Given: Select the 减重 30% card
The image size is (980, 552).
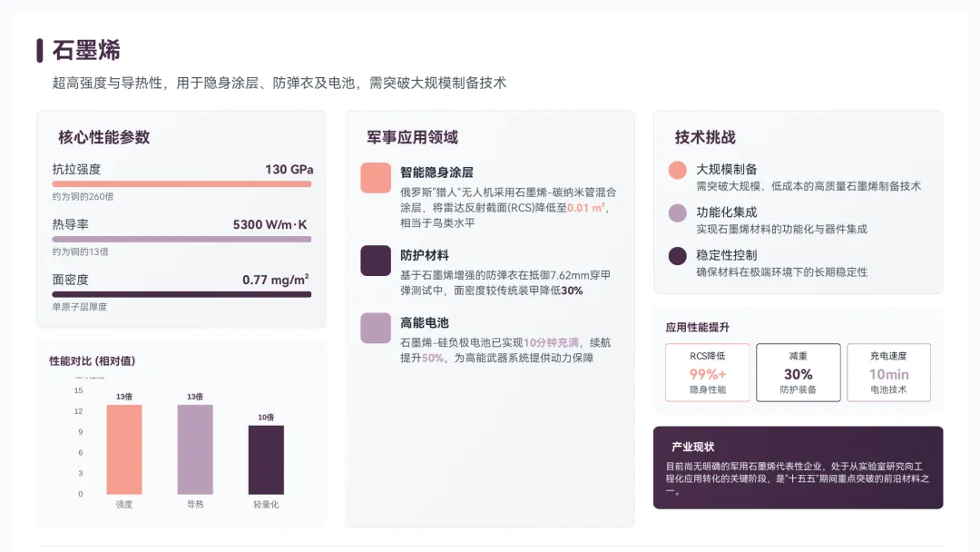Looking at the screenshot, I should [799, 372].
